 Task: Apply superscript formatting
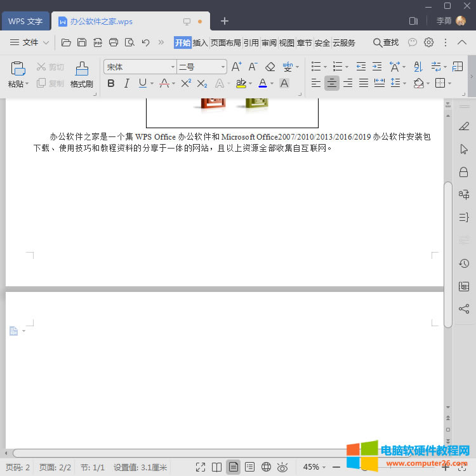coord(186,83)
